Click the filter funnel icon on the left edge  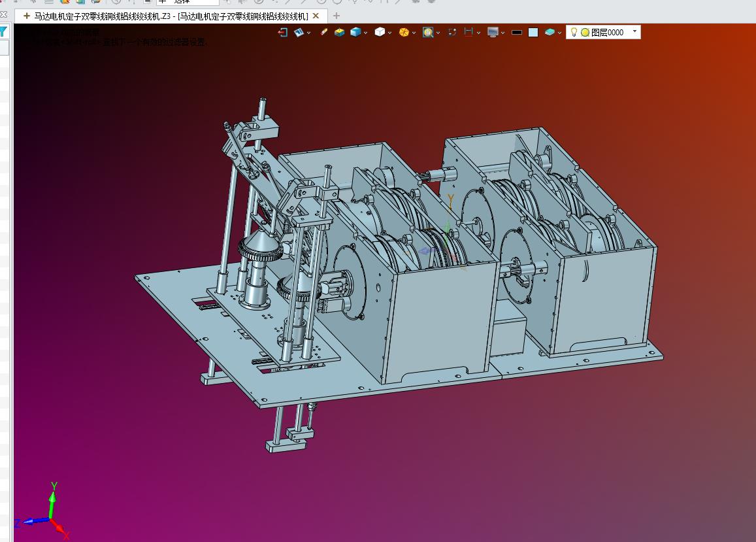[3, 32]
